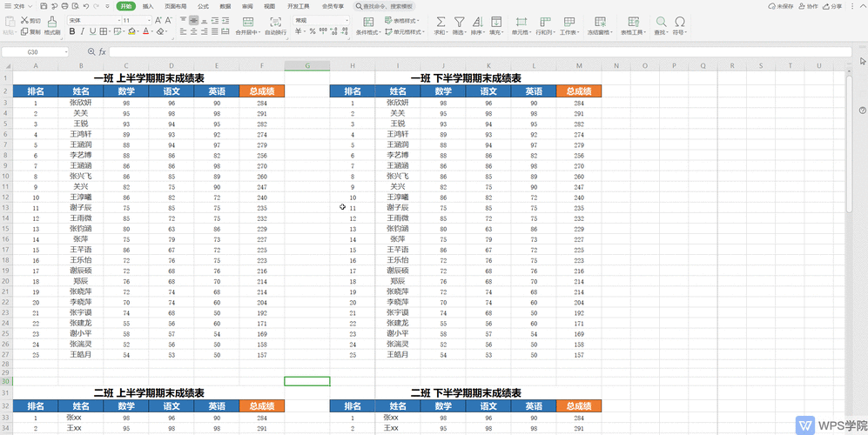Open the File (文件) menu

pos(18,7)
